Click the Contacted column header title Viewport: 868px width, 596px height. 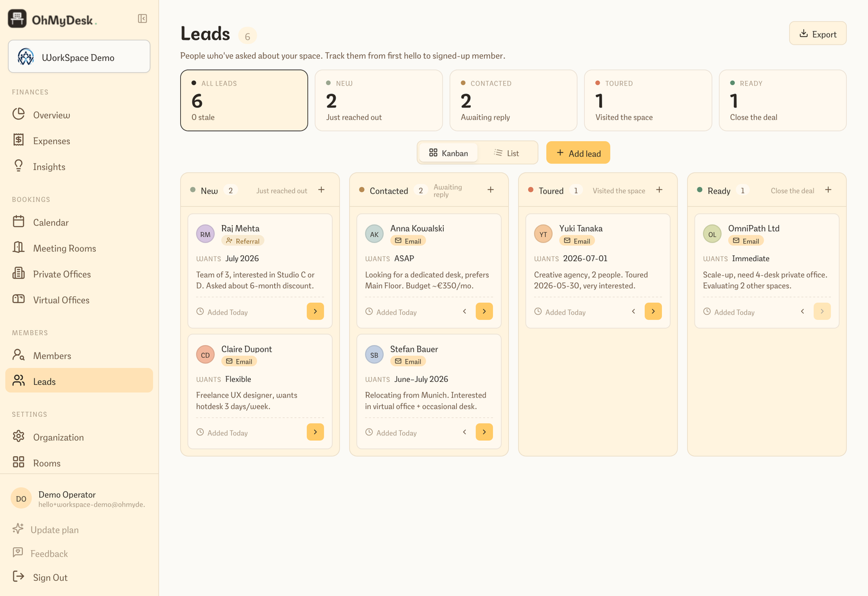pos(389,191)
